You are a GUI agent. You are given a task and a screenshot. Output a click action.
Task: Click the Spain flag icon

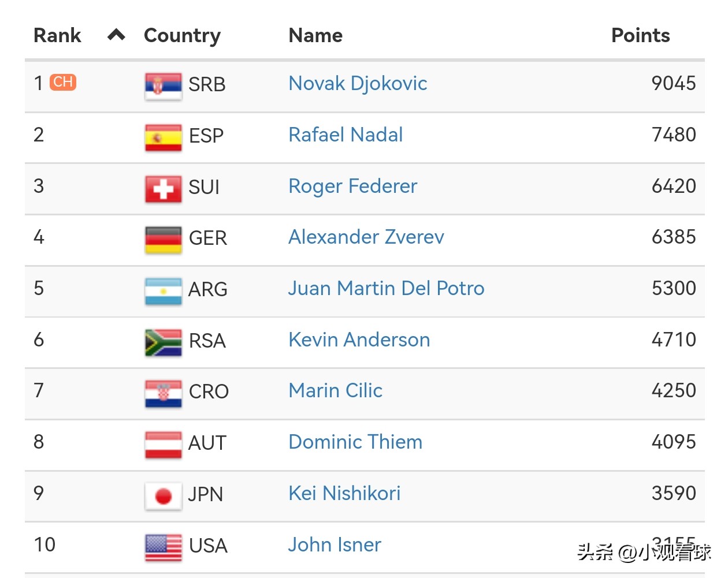coord(164,137)
